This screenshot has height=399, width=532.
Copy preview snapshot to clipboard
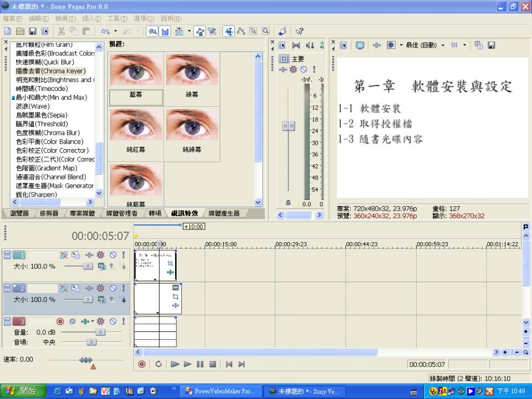pyautogui.click(x=478, y=45)
